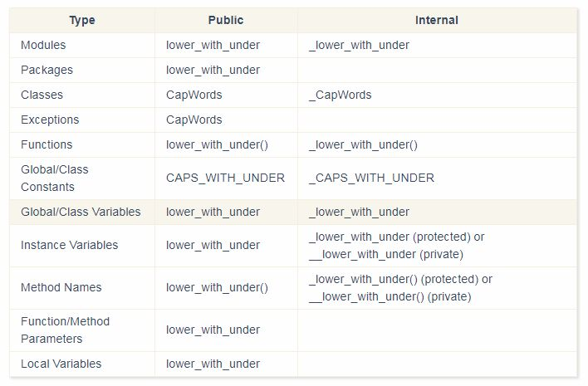This screenshot has width=588, height=386.
Task: Select the internal _lower_with_under cell for Modules
Action: 358,45
